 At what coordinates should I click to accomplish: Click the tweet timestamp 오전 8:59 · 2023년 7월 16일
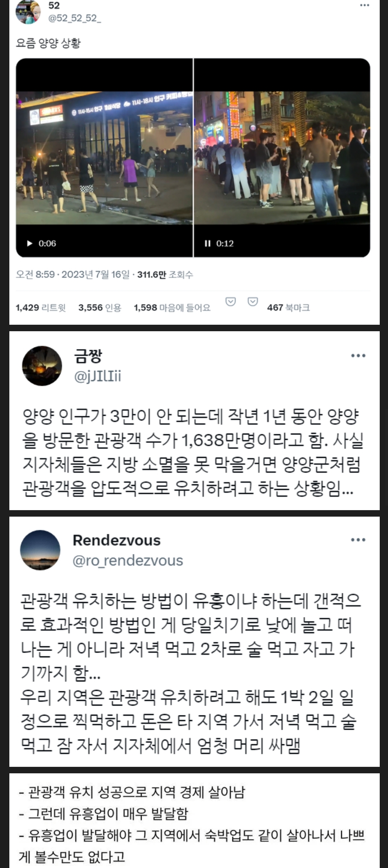[x=73, y=274]
